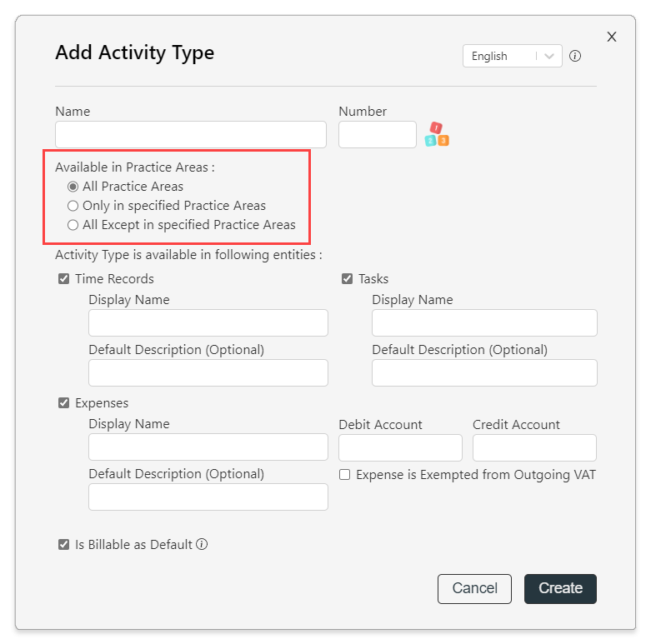This screenshot has height=644, width=651.
Task: Select All Practice Areas radio option
Action: tap(73, 187)
